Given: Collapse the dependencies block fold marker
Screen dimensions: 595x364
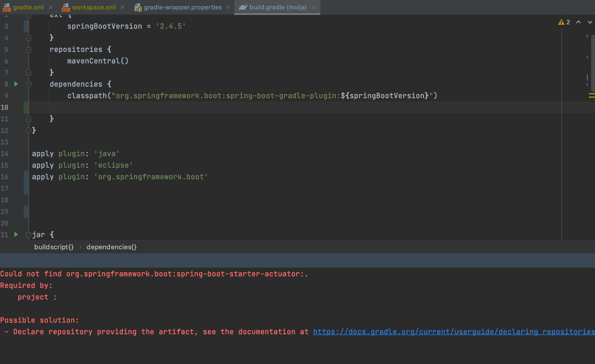Looking at the screenshot, I should click(29, 84).
